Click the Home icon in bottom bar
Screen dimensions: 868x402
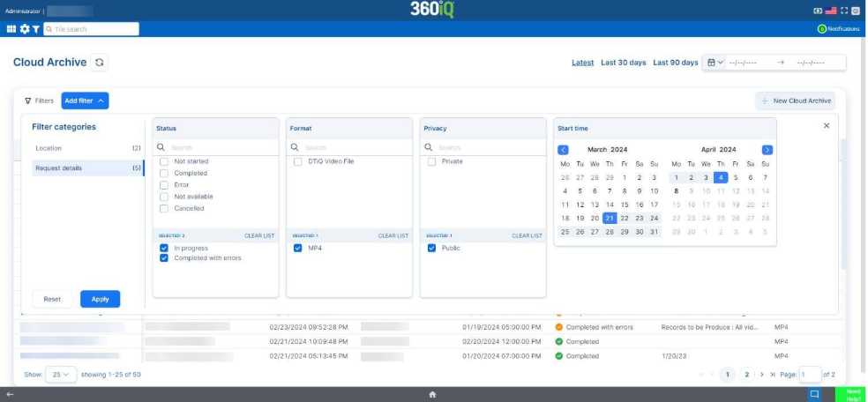pos(432,394)
